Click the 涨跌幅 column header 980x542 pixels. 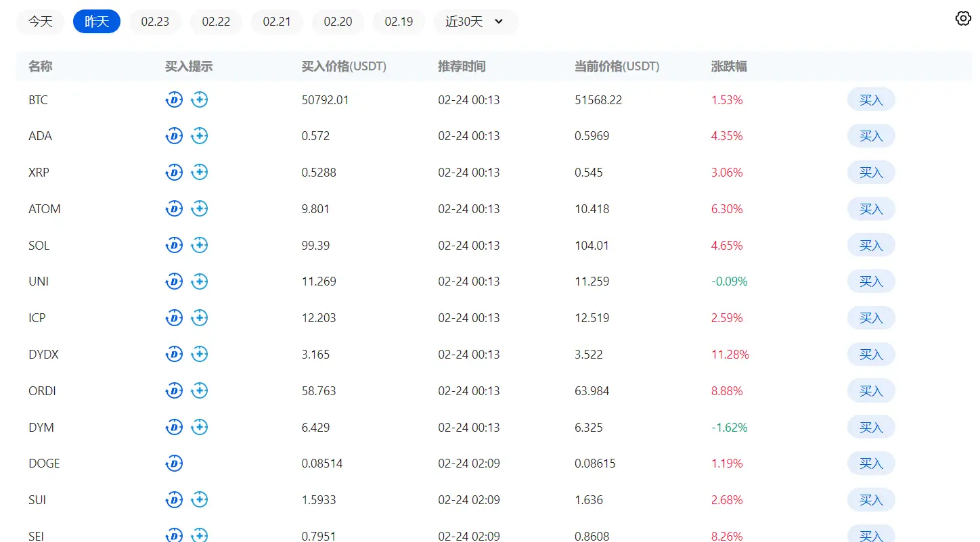729,66
